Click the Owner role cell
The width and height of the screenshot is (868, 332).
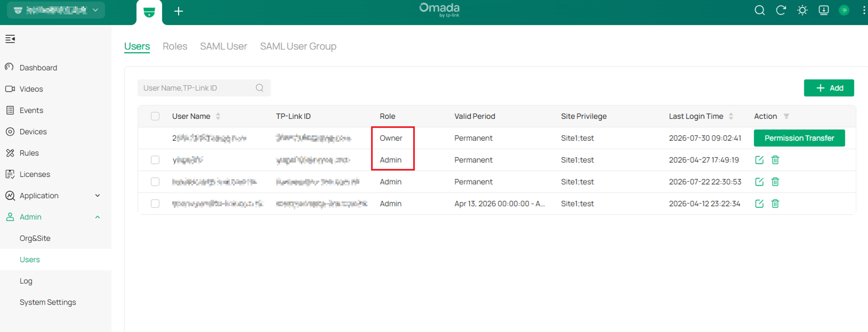[x=391, y=138]
